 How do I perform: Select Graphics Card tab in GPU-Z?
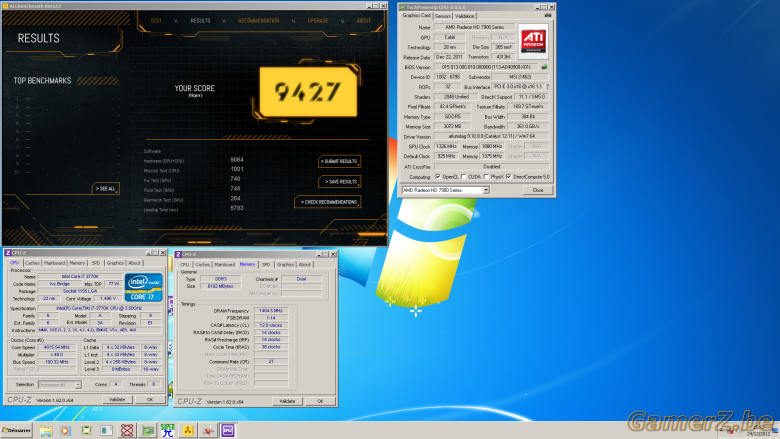point(416,16)
